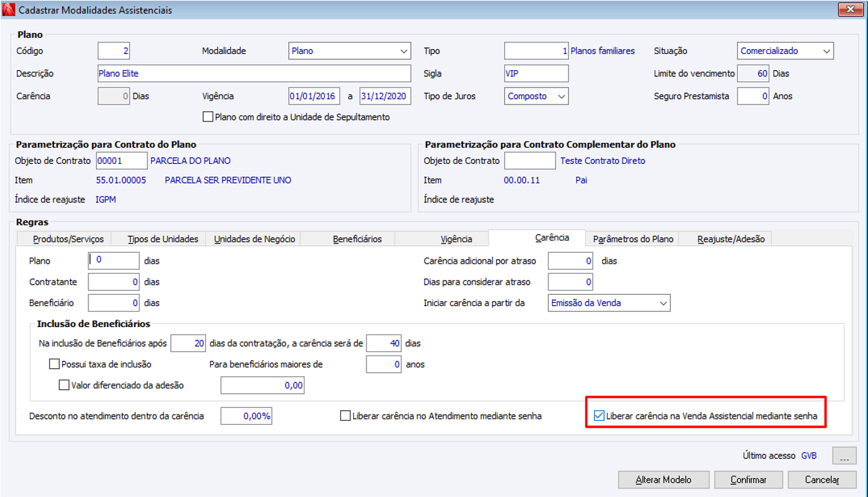Open the Modalidade dropdown
This screenshot has height=497, width=868.
point(350,51)
